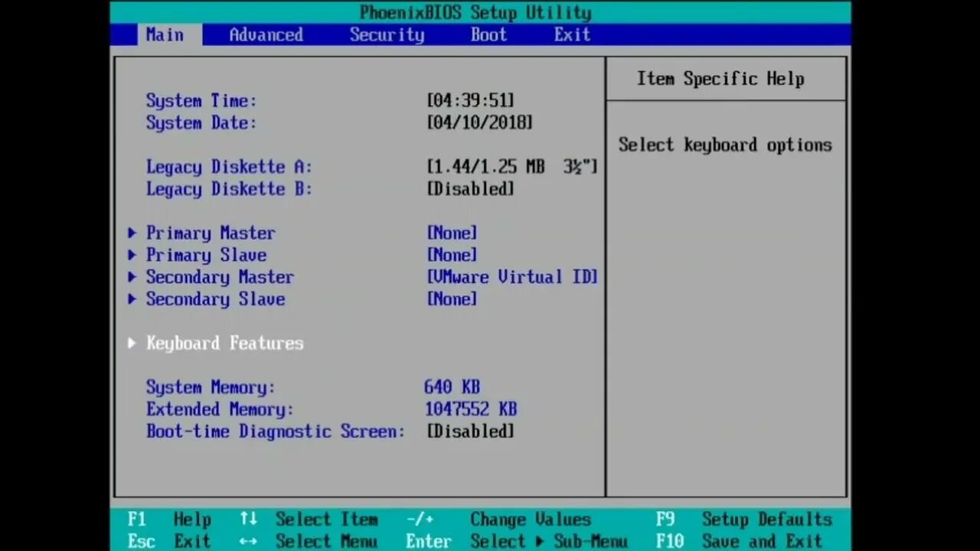Screen dimensions: 980x551
Task: Expand the Primary Slave arrow
Action: pos(132,255)
